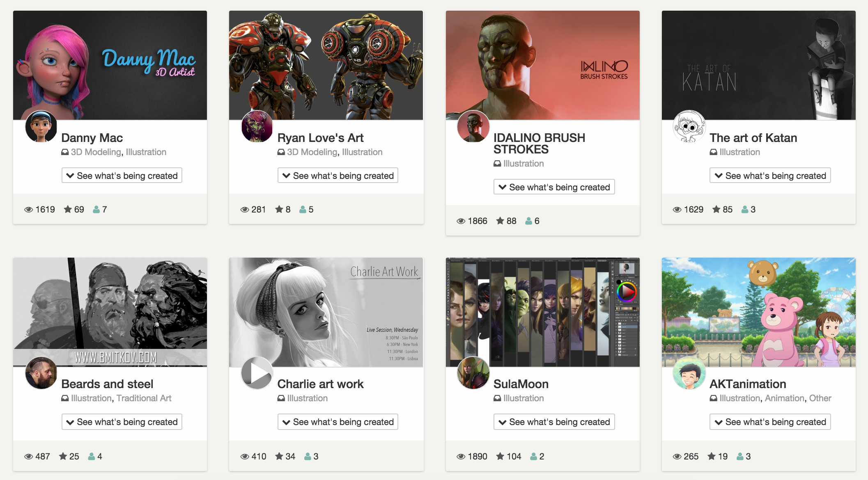The width and height of the screenshot is (868, 480).
Task: Click the followers person icon on AKTanimation card
Action: tap(740, 456)
